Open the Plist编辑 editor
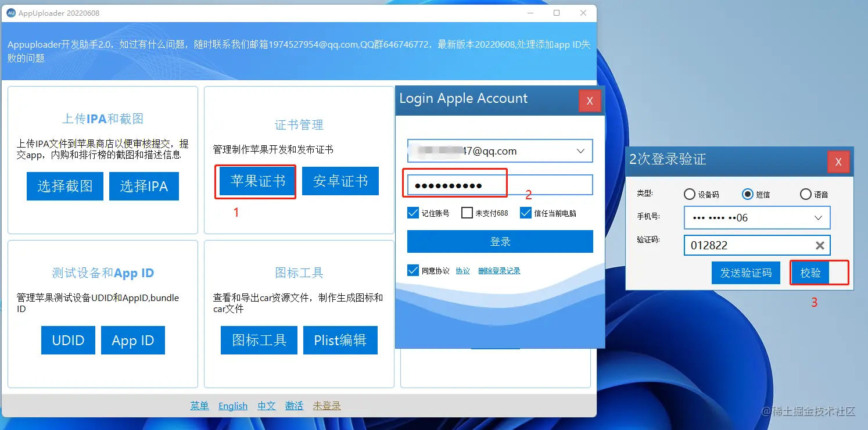868x430 pixels. coord(340,340)
